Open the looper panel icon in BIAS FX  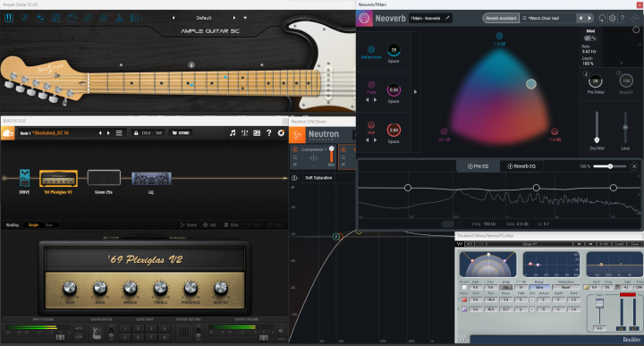coord(257,133)
